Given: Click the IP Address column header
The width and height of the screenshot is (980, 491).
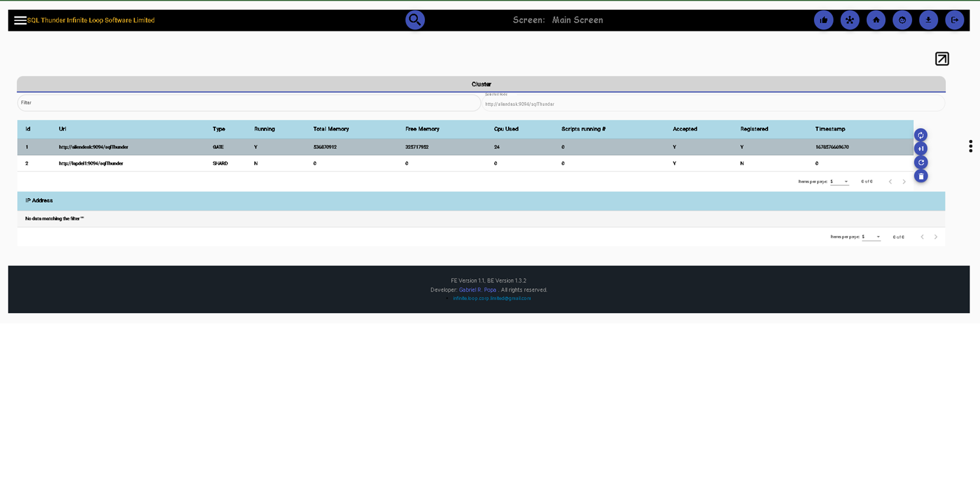Looking at the screenshot, I should pos(39,201).
